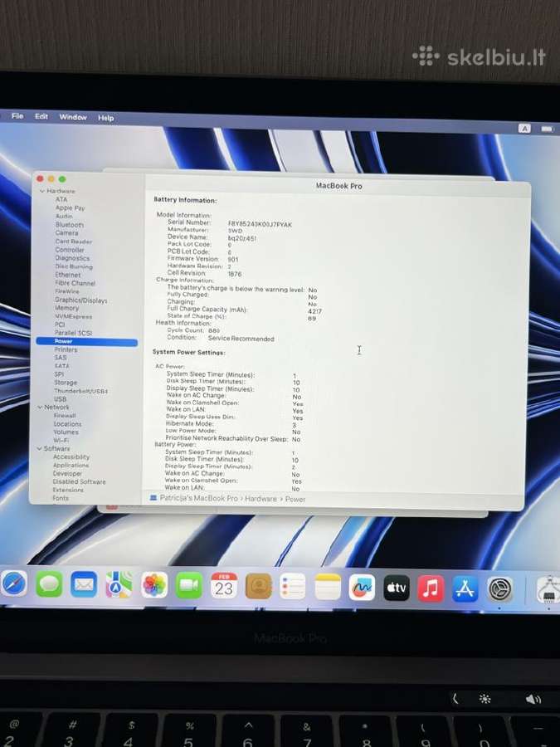Select FireWire in the sidebar
The image size is (560, 747).
[67, 291]
